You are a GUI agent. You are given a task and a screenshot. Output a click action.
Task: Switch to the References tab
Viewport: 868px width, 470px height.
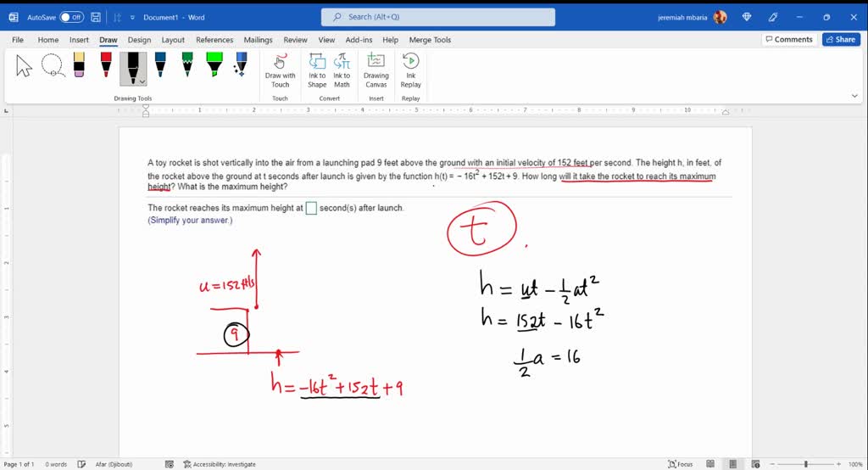click(x=214, y=40)
